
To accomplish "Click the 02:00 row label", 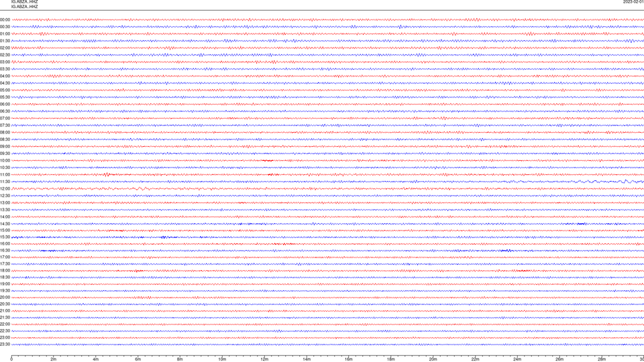I will (x=5, y=48).
